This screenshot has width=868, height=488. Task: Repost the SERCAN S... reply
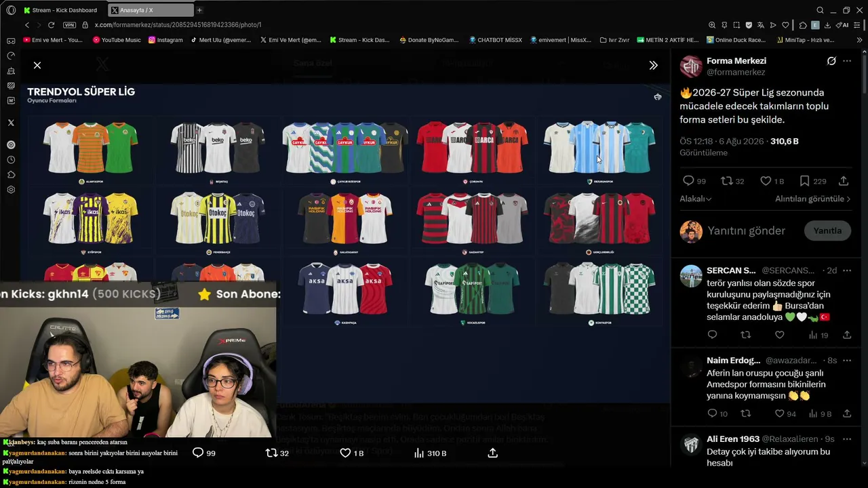tap(746, 335)
